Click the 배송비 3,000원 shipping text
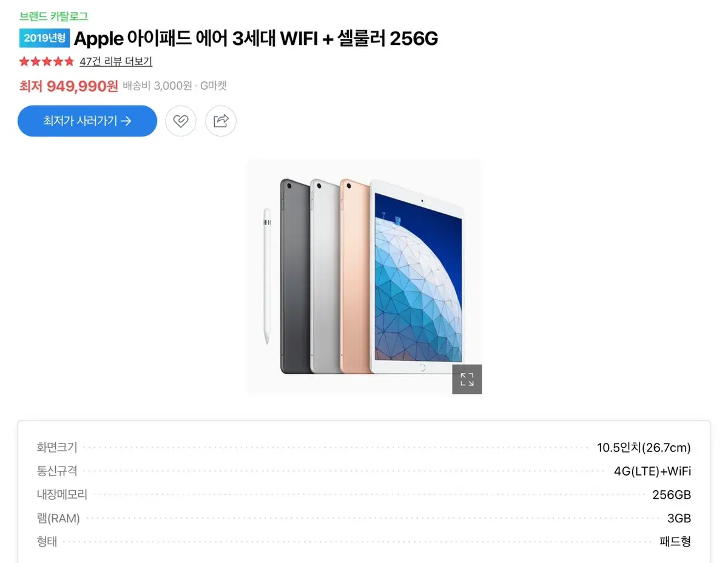 [158, 86]
